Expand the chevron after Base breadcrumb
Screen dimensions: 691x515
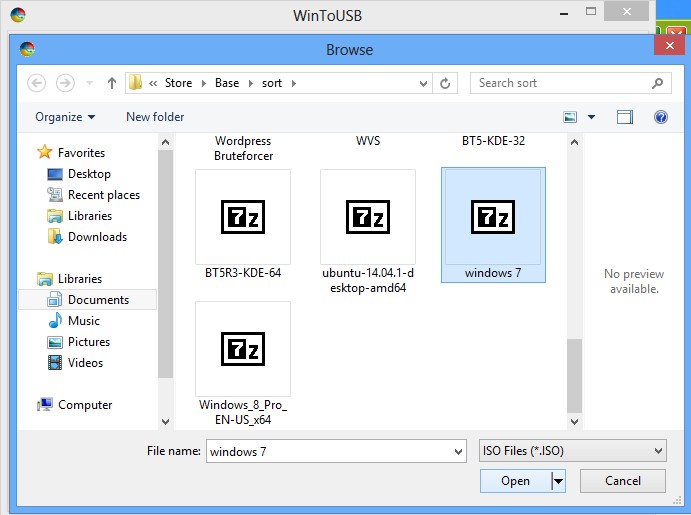coord(251,83)
